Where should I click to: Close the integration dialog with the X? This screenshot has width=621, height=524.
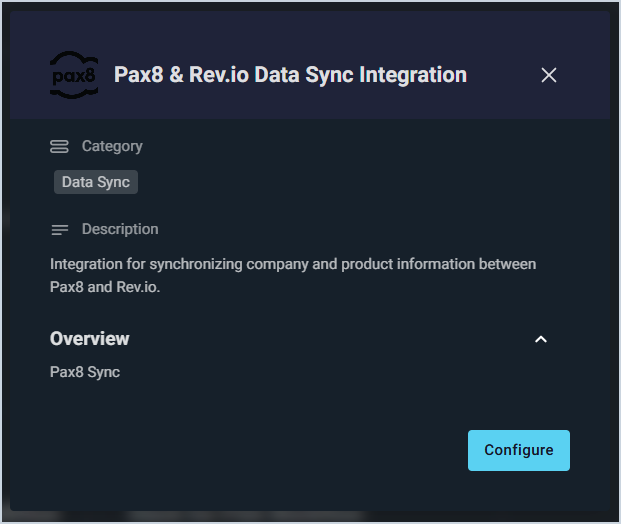548,75
